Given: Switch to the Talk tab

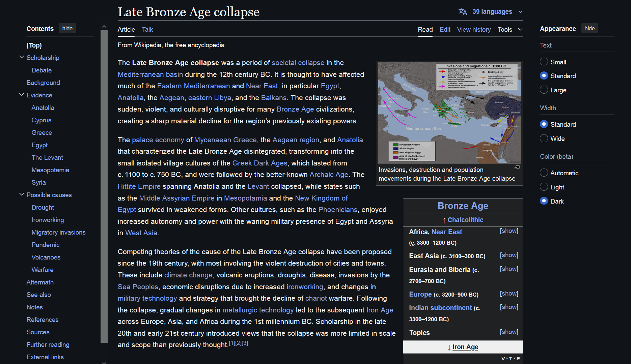Looking at the screenshot, I should 147,29.
